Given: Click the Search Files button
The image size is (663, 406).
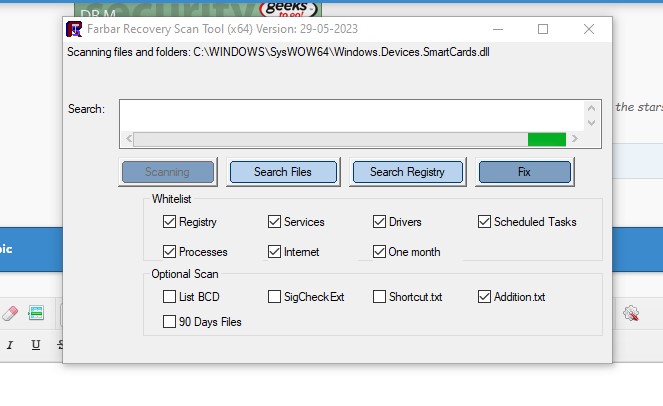Looking at the screenshot, I should (x=283, y=172).
